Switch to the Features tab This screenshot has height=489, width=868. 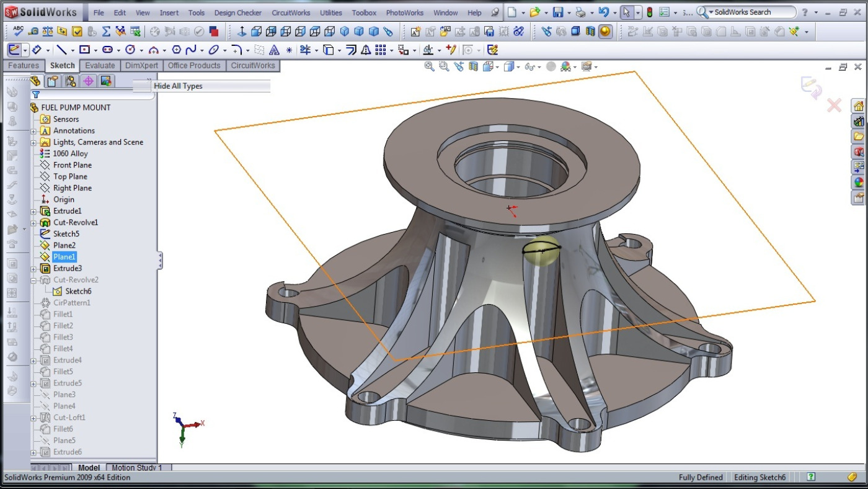coord(24,66)
